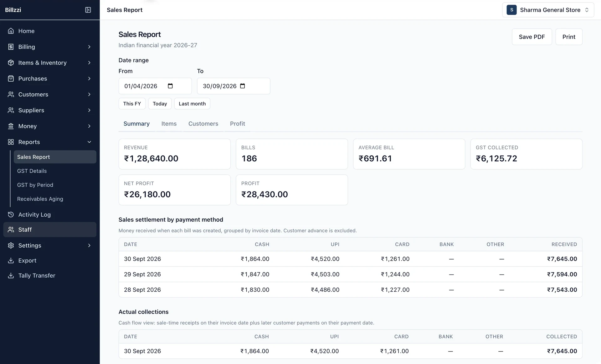The width and height of the screenshot is (601, 364).
Task: Switch to the Customers report tab
Action: click(203, 124)
